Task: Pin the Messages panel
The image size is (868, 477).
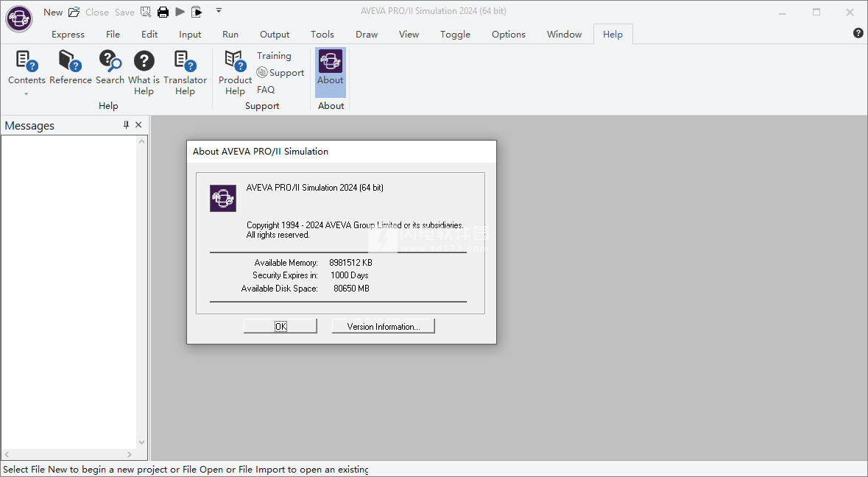Action: tap(126, 125)
